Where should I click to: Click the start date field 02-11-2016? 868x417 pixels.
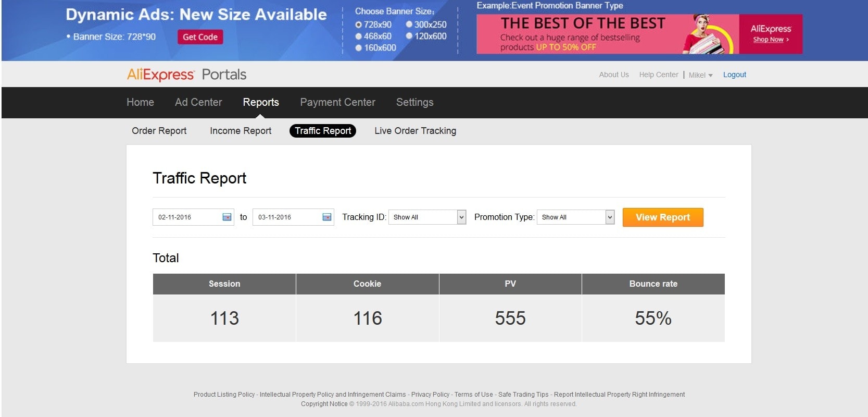193,217
